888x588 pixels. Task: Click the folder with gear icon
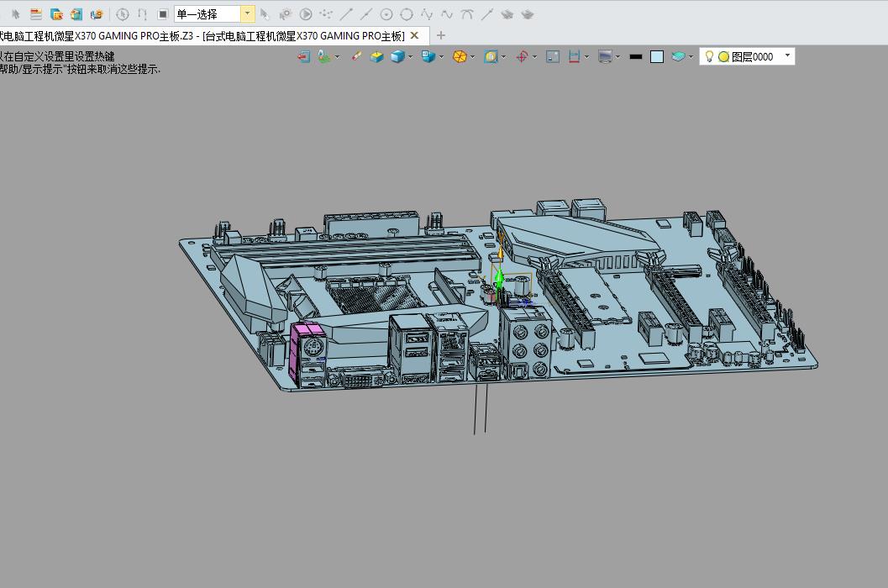click(x=56, y=14)
